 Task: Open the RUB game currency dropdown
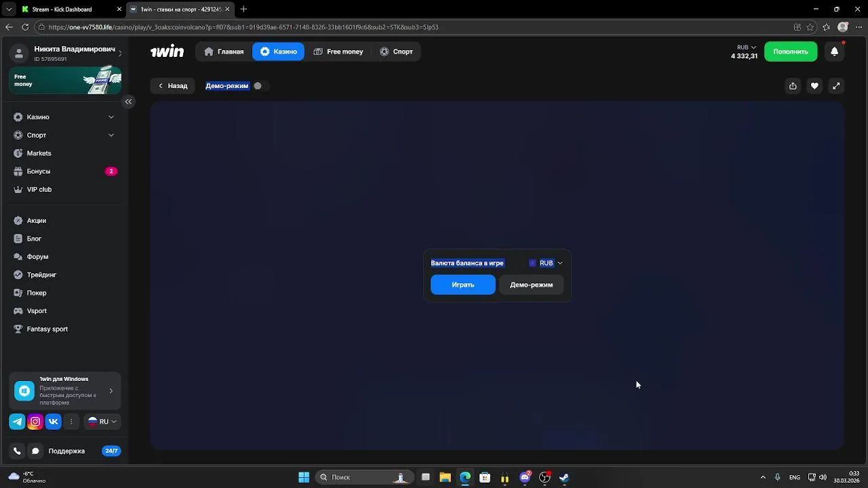[x=546, y=263]
